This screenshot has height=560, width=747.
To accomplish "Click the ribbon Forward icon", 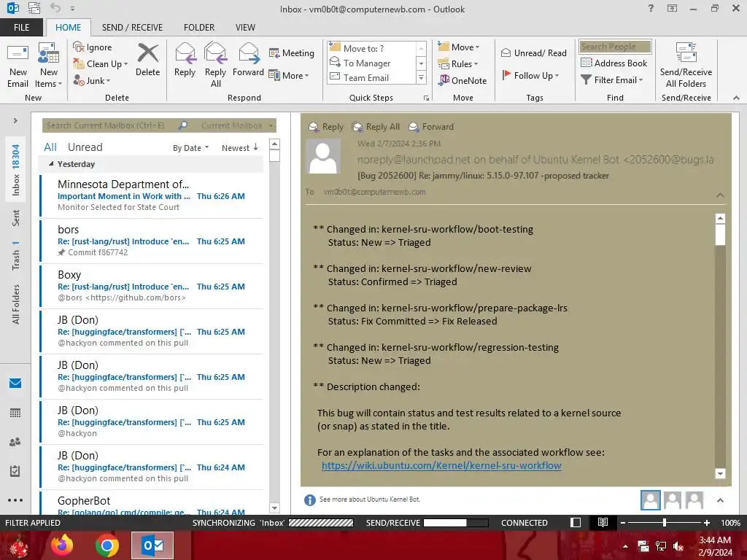I will tap(248, 60).
